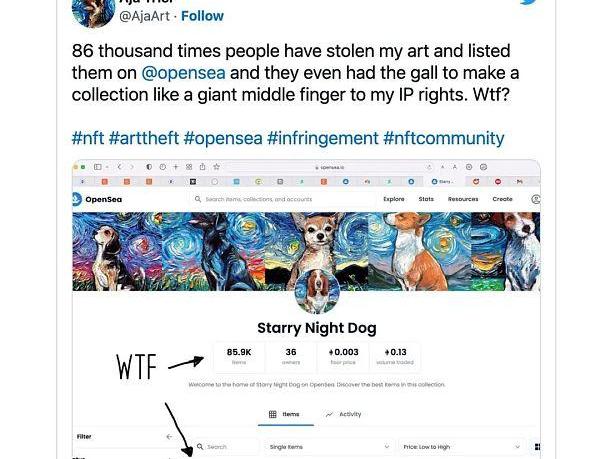The image size is (600, 459).
Task: Switch to the Activity tab
Action: [343, 414]
